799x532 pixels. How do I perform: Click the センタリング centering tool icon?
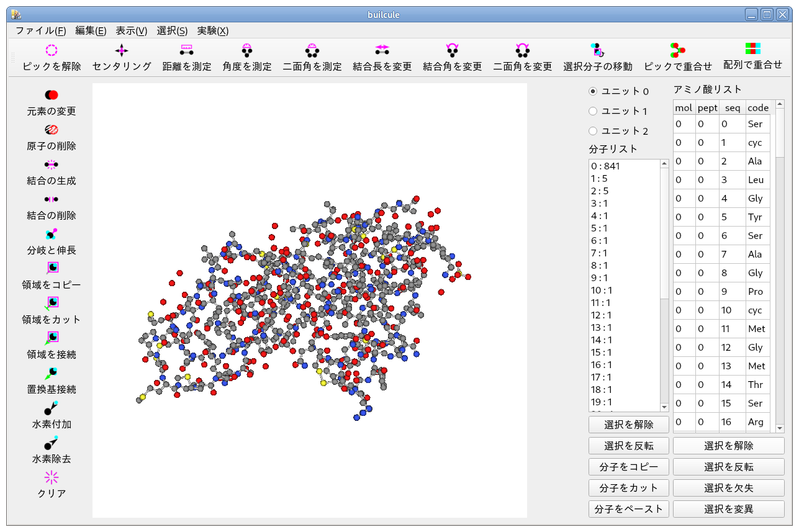(122, 51)
